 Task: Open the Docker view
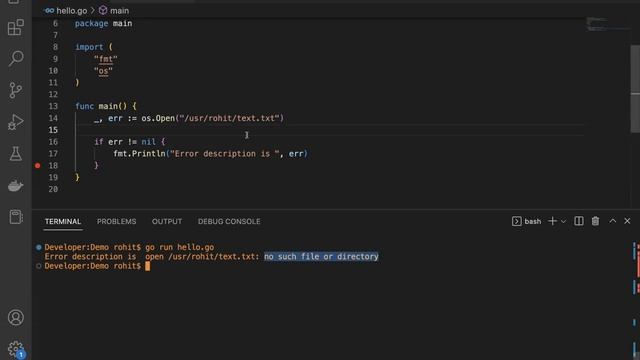[x=16, y=185]
